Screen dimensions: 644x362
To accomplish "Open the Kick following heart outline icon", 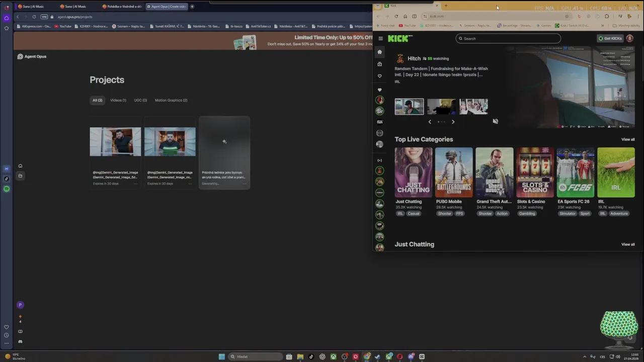I will pyautogui.click(x=379, y=76).
